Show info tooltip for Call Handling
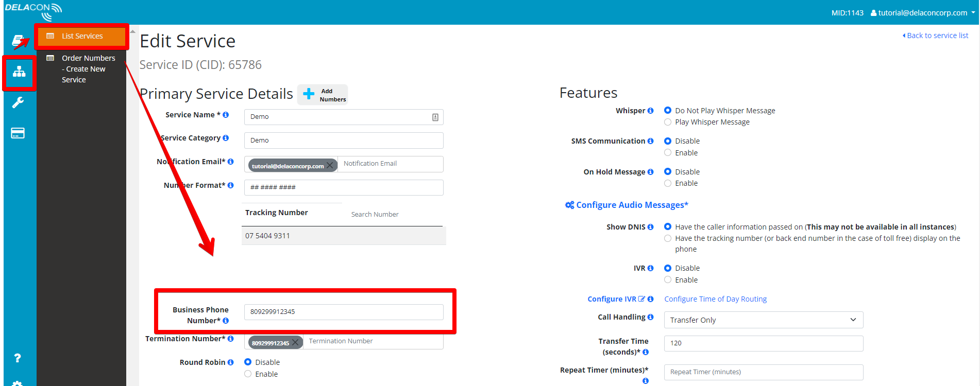Image resolution: width=980 pixels, height=386 pixels. [650, 317]
